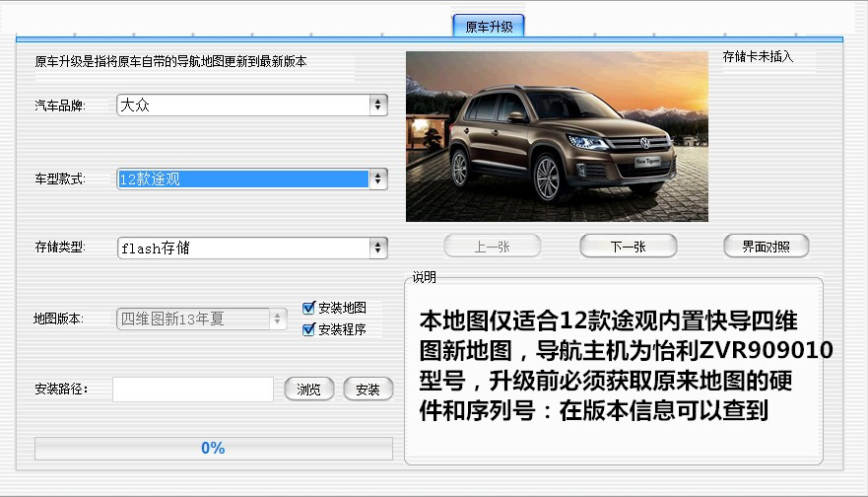Click the 安装 button
The height and width of the screenshot is (497, 868).
368,389
